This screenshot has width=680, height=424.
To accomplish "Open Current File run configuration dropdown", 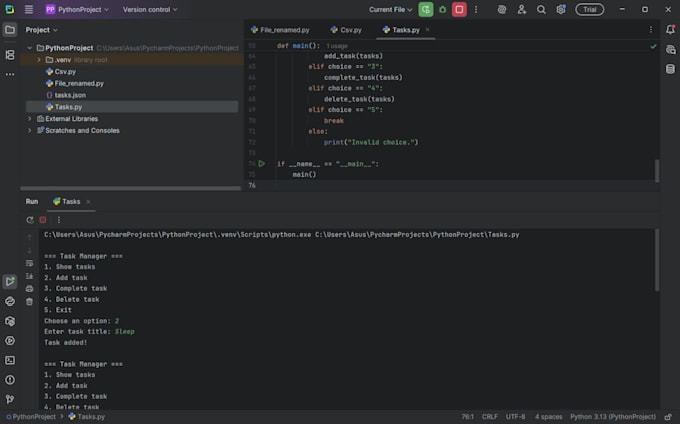I will [x=390, y=10].
